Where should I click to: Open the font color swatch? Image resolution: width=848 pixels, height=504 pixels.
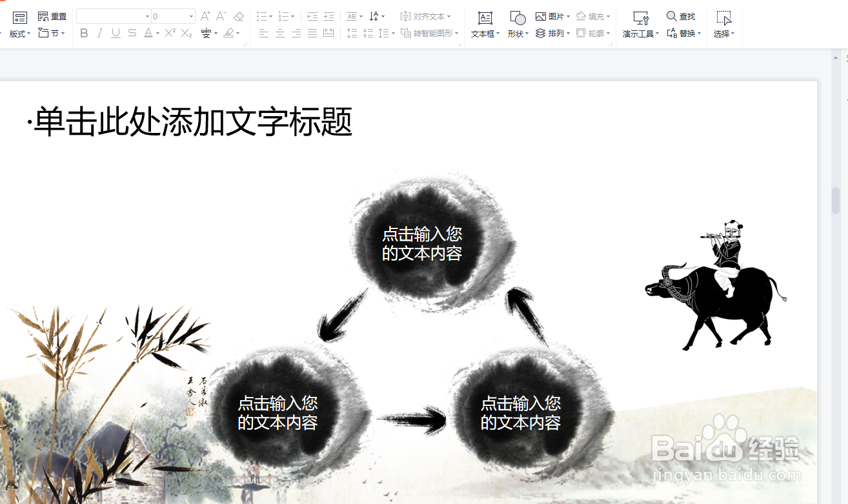pos(148,34)
